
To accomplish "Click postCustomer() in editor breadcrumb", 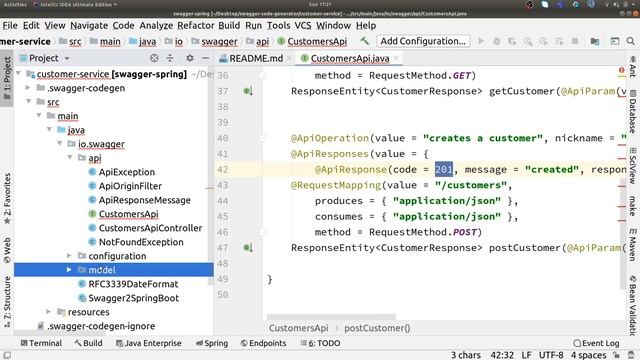I will (377, 328).
